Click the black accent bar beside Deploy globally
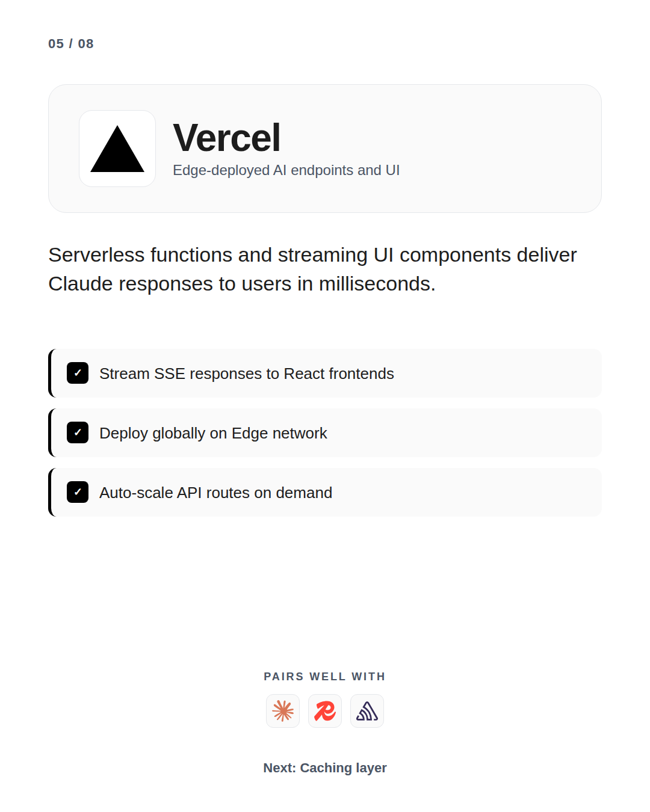 click(51, 432)
